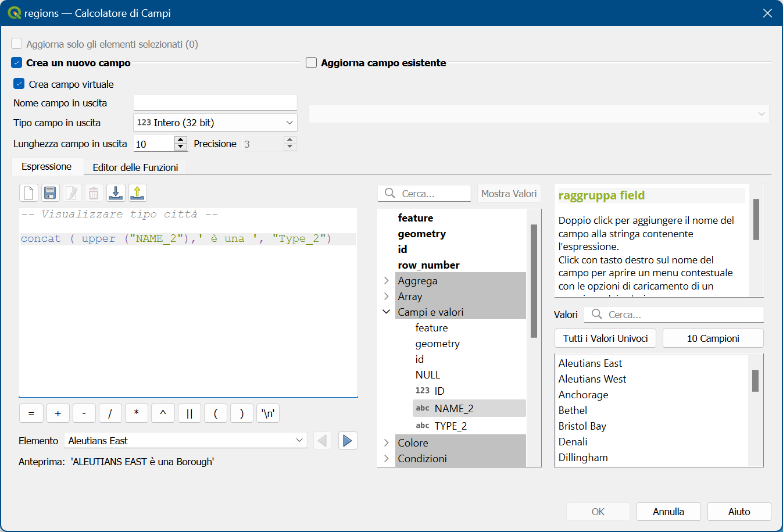
Task: Uncheck 'Crea un nuovo campo' checkbox
Action: 17,62
